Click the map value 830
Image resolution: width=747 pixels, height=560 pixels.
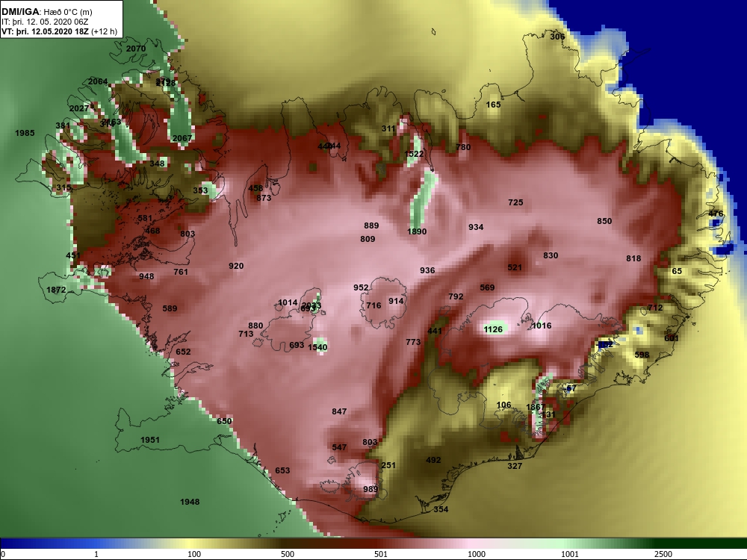[x=551, y=255]
